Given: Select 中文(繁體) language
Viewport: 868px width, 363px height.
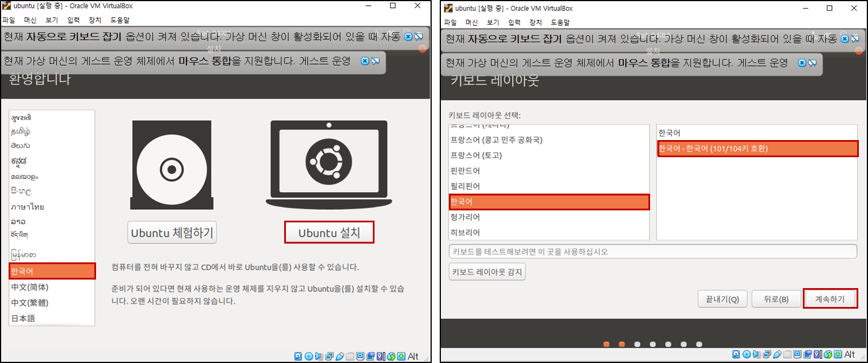Looking at the screenshot, I should 53,302.
